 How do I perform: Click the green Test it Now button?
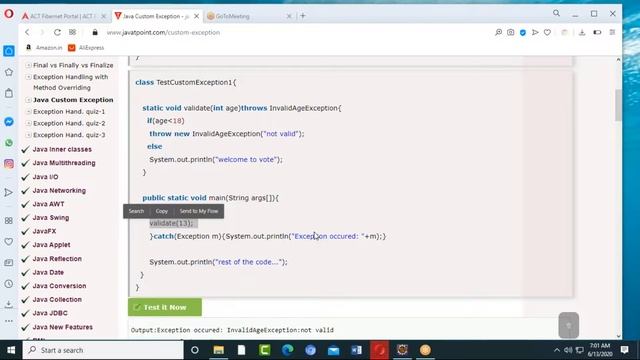(x=165, y=307)
